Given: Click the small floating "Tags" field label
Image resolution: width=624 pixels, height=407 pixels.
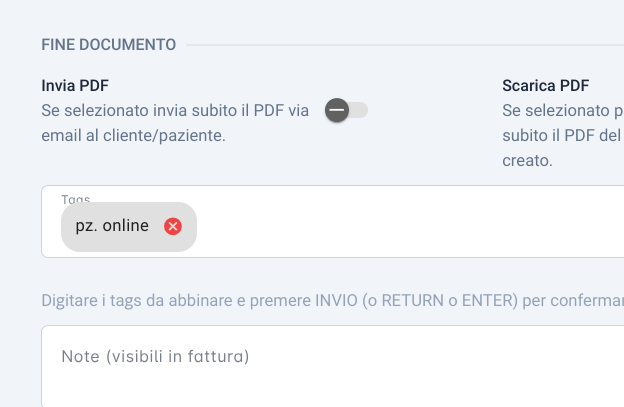Looking at the screenshot, I should tap(76, 199).
